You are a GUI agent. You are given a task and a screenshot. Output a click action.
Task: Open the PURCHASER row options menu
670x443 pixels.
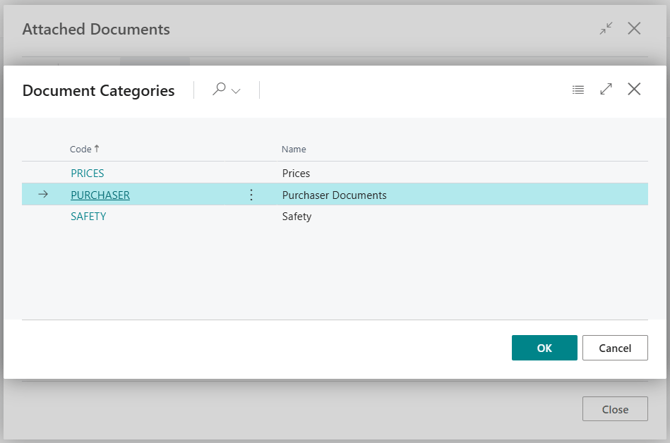251,195
